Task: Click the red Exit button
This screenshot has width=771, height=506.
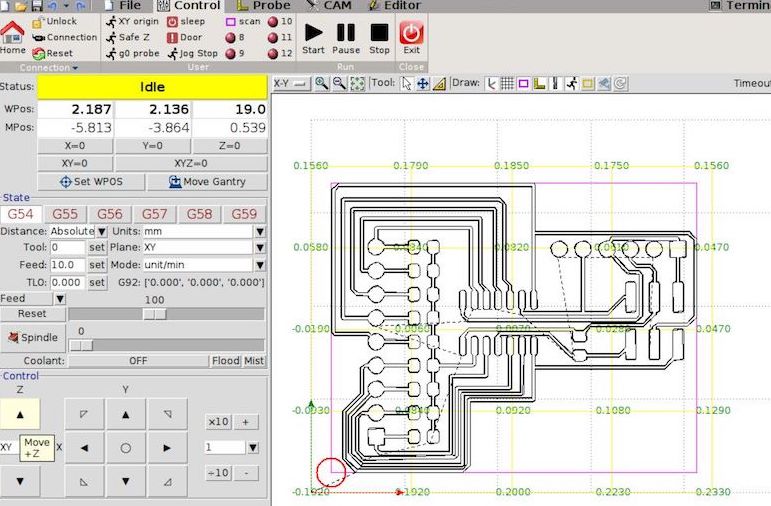Action: [x=412, y=38]
